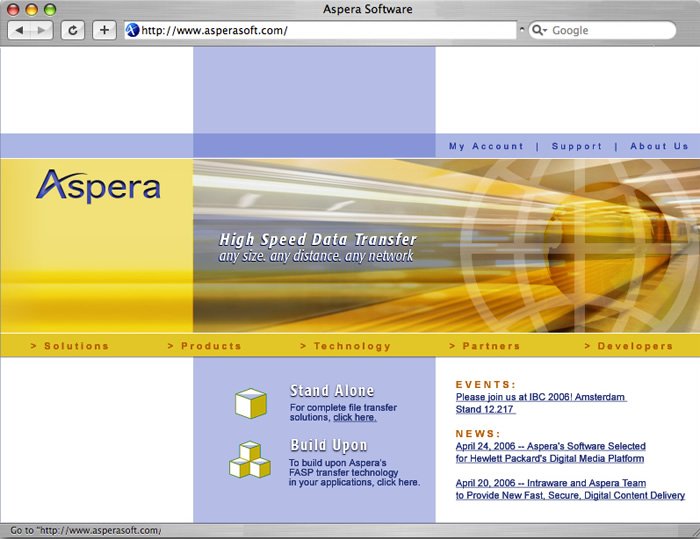Click the Aspera favicon in the address bar
This screenshot has width=700, height=539.
pos(132,30)
